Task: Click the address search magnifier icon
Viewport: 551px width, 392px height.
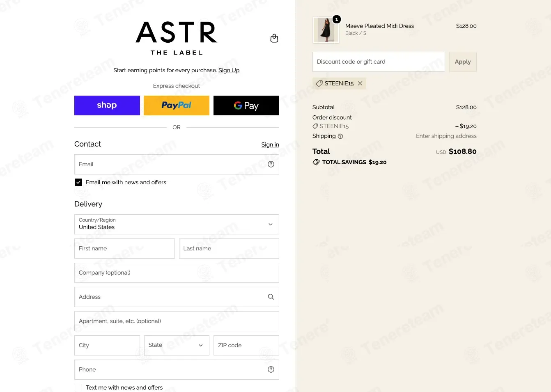Action: [x=271, y=297]
